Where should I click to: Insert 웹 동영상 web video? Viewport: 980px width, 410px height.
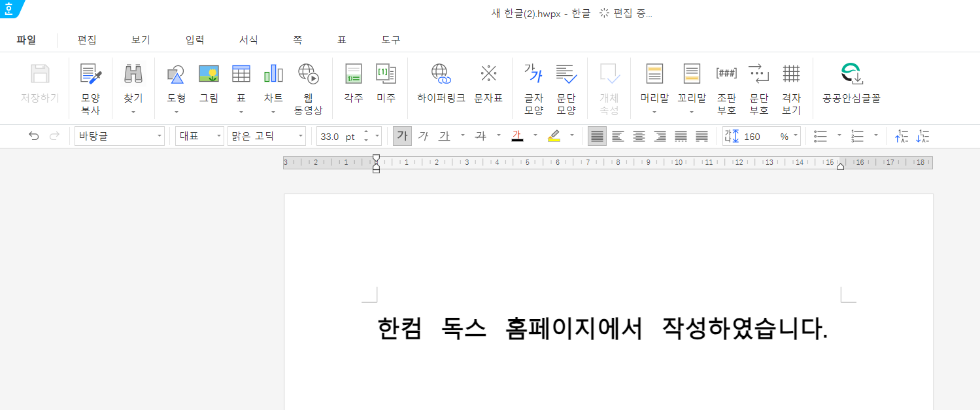[308, 88]
